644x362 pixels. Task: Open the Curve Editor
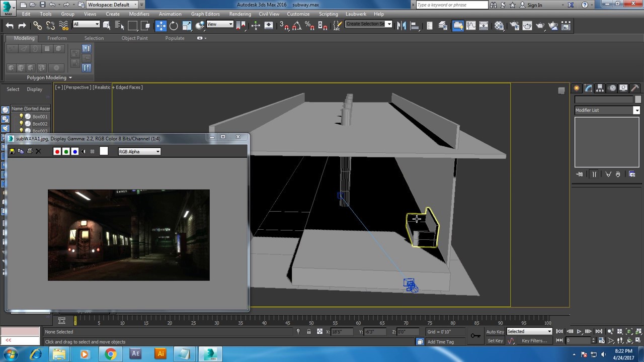[x=470, y=26]
